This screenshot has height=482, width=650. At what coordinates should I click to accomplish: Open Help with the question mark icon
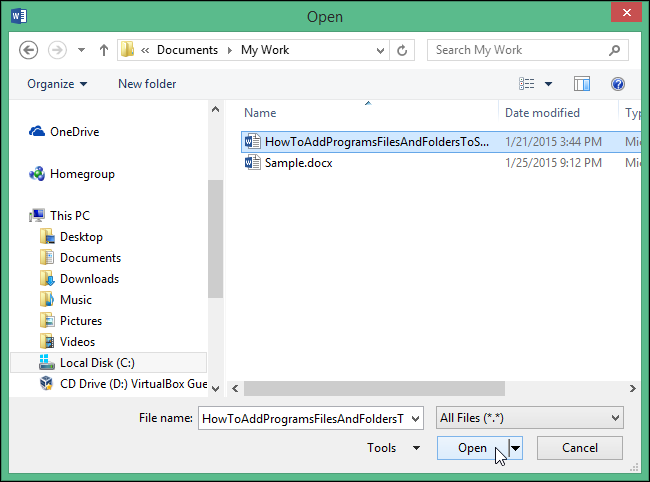point(618,84)
